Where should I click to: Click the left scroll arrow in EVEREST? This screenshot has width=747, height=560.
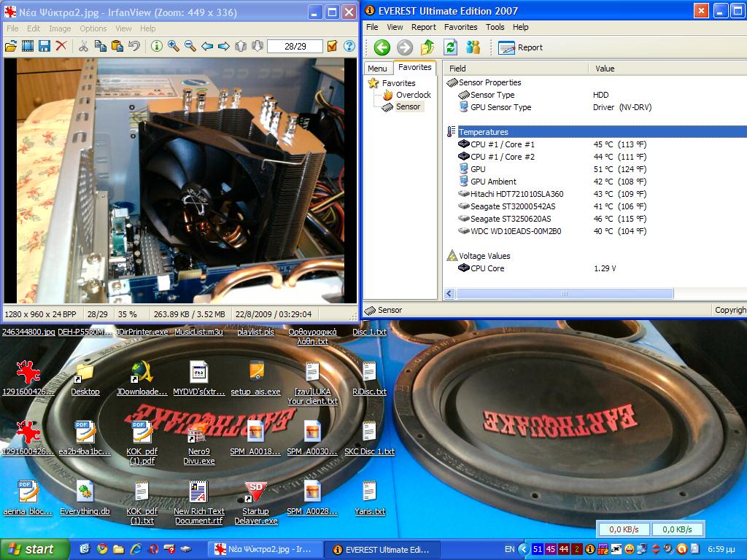(449, 293)
